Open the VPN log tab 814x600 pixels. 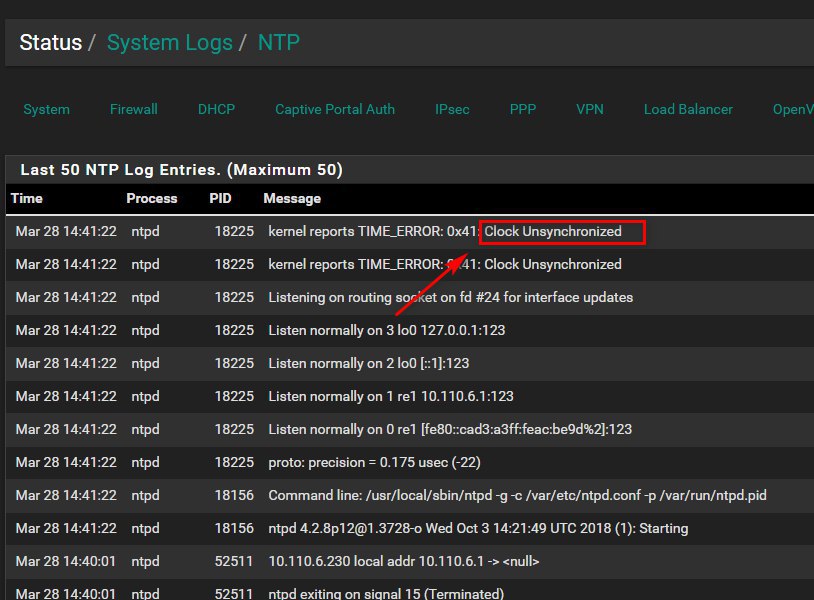(590, 109)
